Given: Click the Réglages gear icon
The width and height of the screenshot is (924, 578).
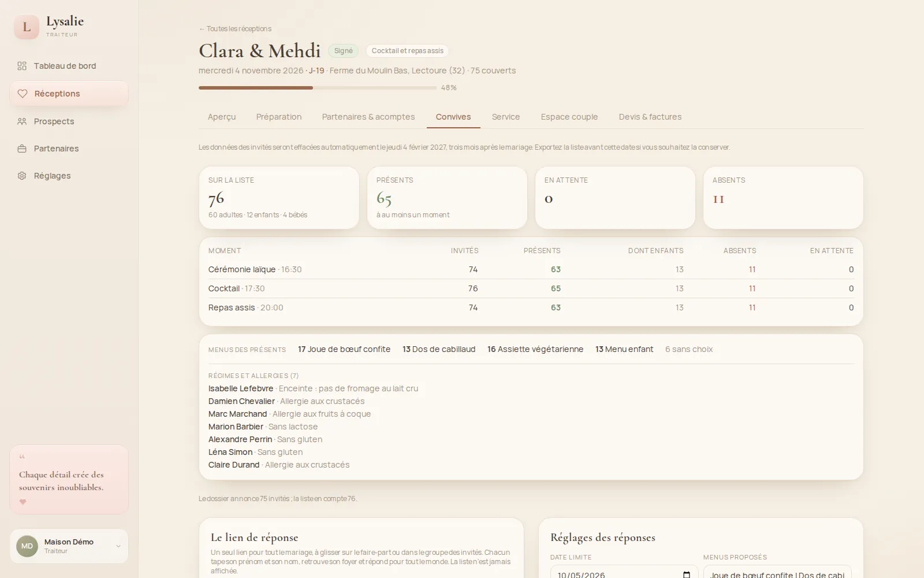Looking at the screenshot, I should click(x=22, y=176).
